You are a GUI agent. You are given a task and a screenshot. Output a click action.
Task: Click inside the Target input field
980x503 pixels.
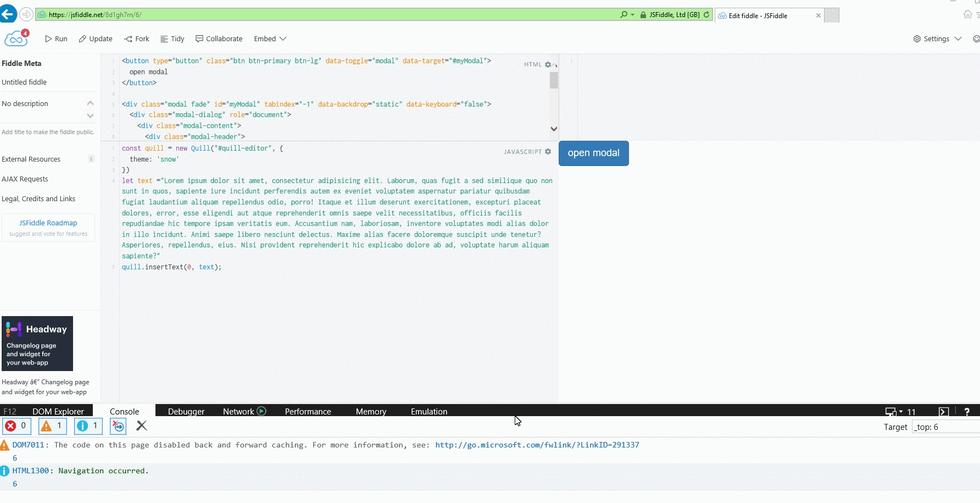point(945,427)
